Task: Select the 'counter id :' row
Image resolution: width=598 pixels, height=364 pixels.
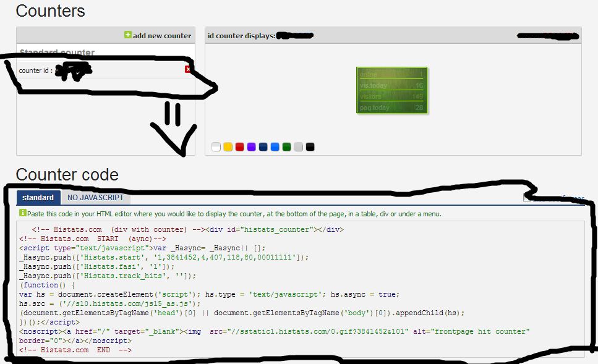Action: [x=106, y=70]
